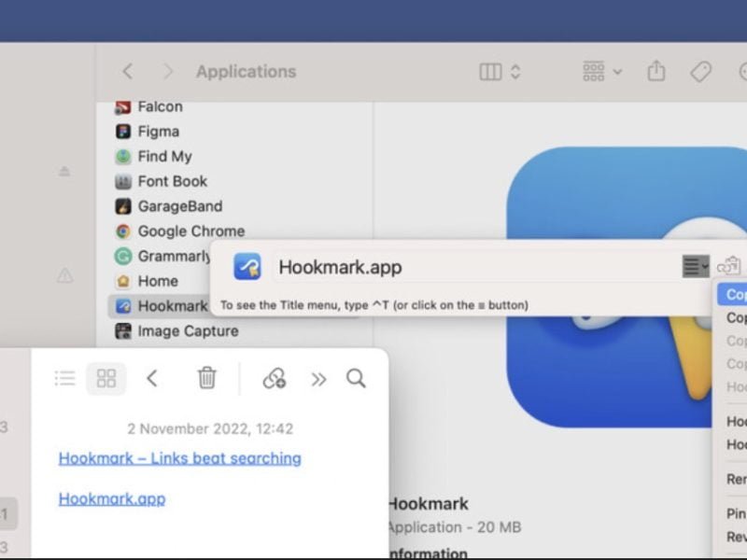The image size is (747, 560).
Task: Click the Notes add link icon
Action: [x=274, y=378]
